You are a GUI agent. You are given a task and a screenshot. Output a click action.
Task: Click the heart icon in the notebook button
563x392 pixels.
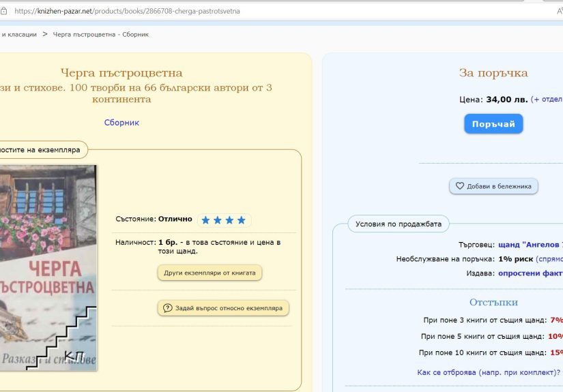click(459, 186)
